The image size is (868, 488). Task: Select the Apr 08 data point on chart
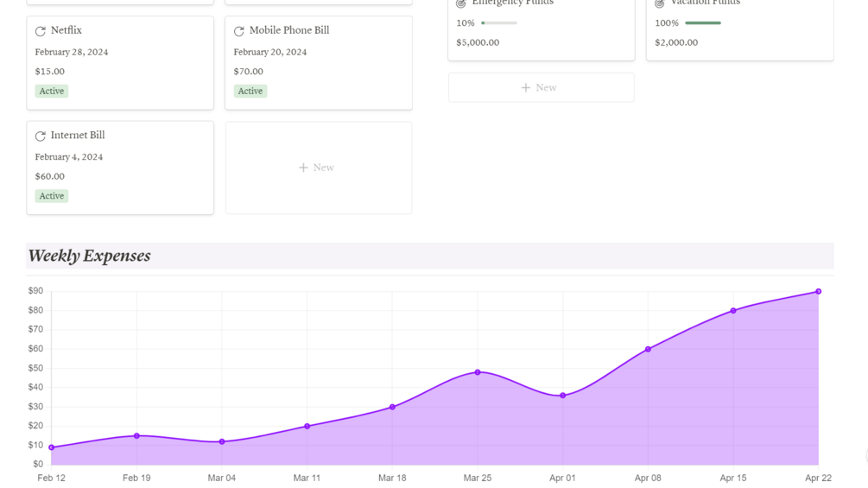coord(649,349)
